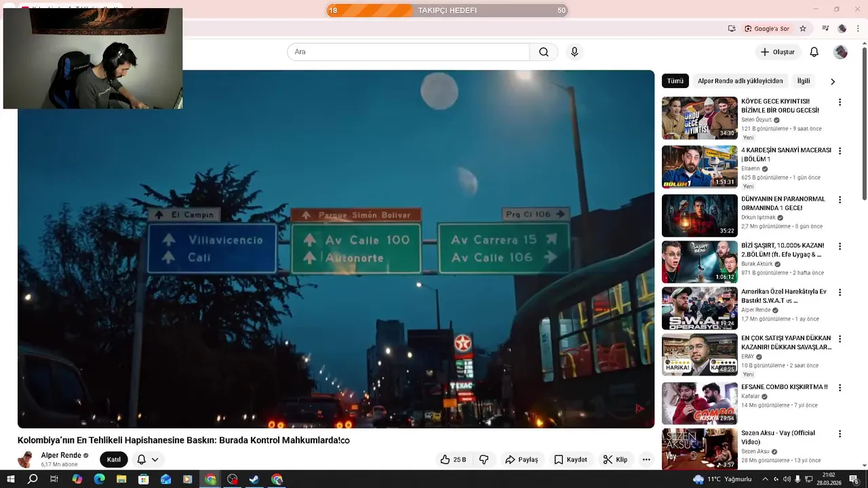
Task: Open menu for EFSANE COMBO KIŞKIRTMA video
Action: [x=840, y=388]
